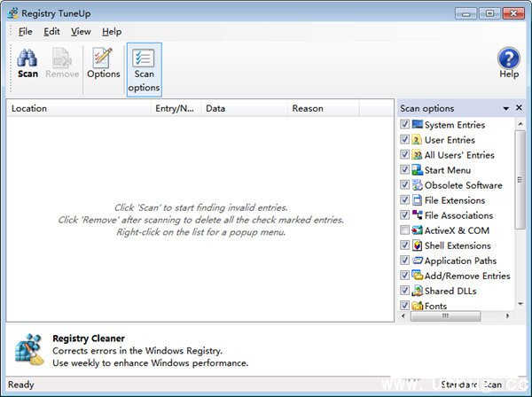This screenshot has height=397, width=532.
Task: Click the Shell Extensions icon
Action: [x=417, y=245]
